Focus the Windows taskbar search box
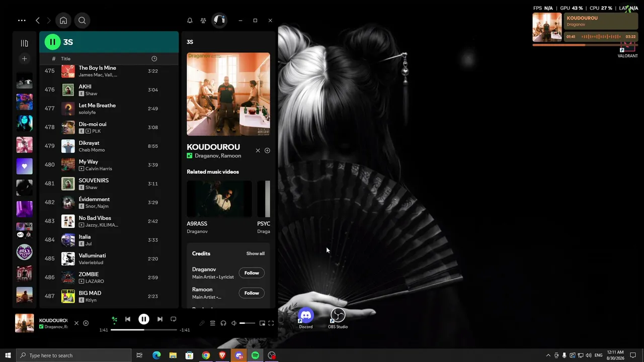 [74, 355]
